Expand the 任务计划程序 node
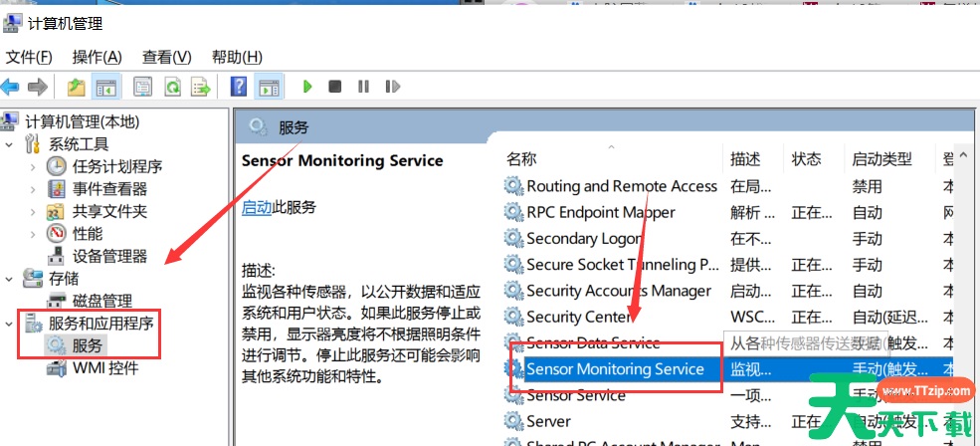 click(x=35, y=166)
